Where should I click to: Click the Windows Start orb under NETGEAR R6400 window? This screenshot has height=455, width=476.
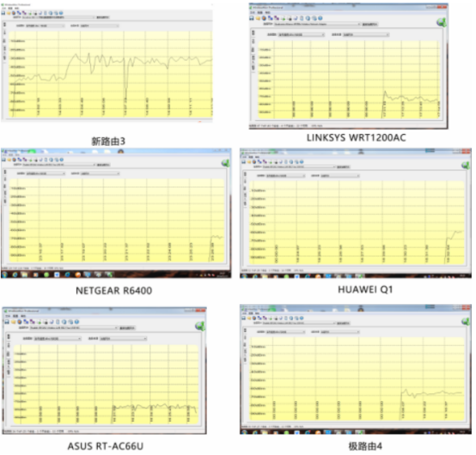click(x=4, y=275)
